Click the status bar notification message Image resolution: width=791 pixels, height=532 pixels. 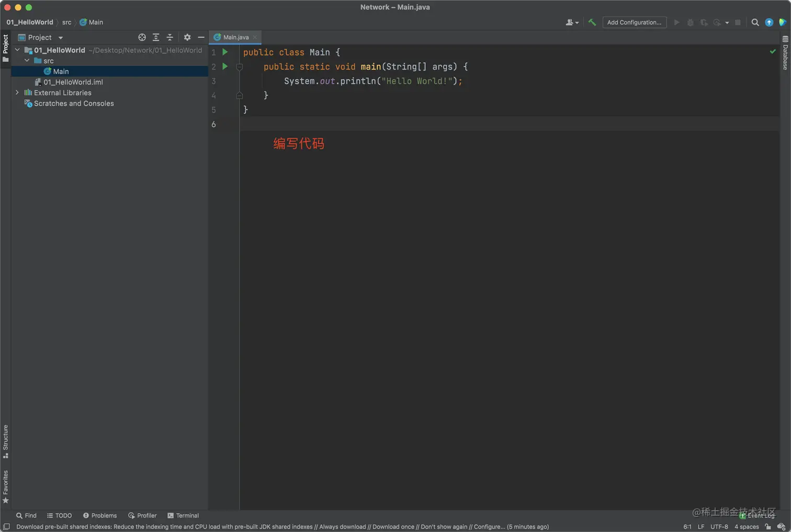point(282,527)
